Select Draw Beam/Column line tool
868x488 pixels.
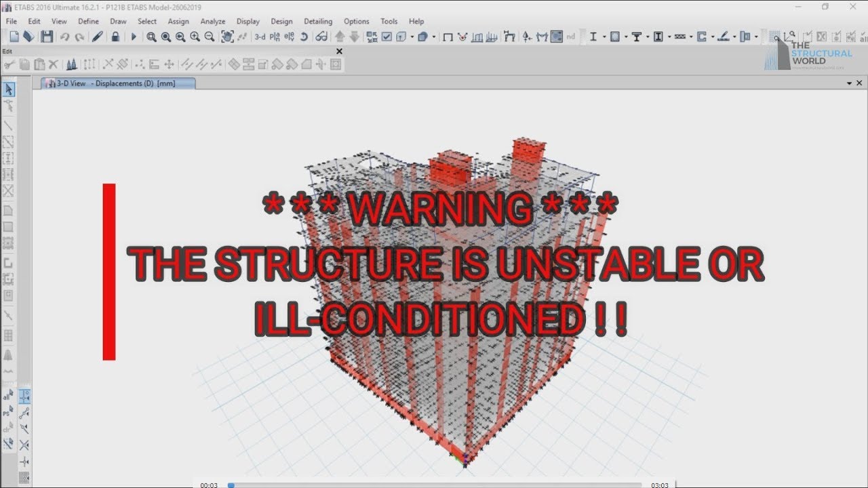click(x=8, y=125)
